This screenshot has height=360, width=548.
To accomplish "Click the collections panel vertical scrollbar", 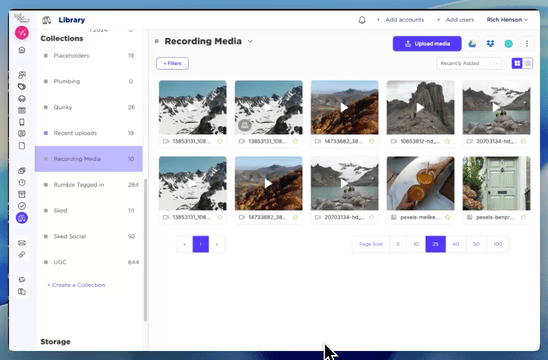I will (145, 250).
